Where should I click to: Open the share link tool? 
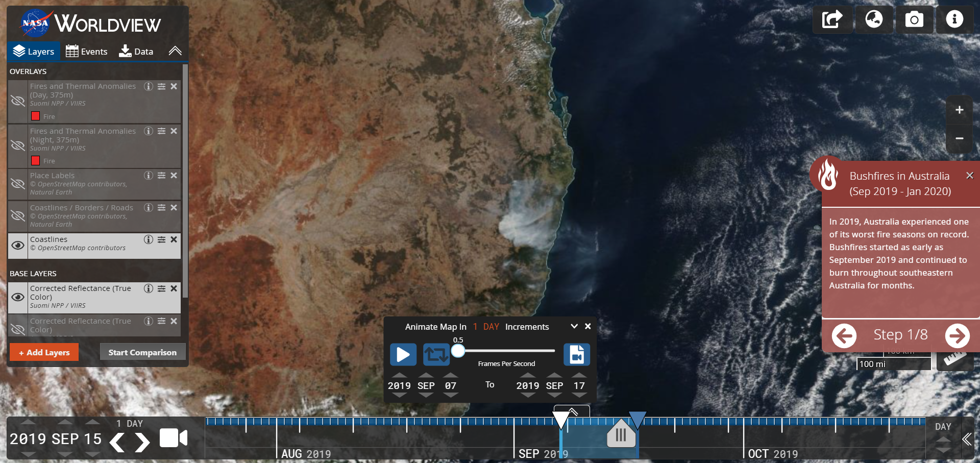[x=832, y=20]
